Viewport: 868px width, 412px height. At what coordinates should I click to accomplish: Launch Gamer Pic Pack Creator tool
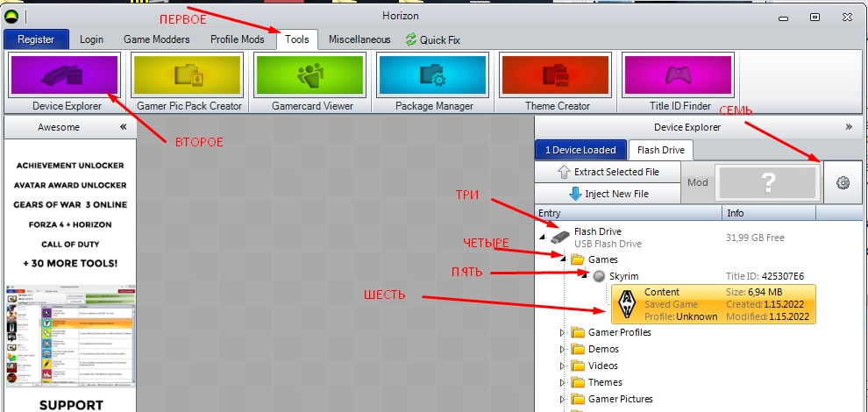click(187, 75)
